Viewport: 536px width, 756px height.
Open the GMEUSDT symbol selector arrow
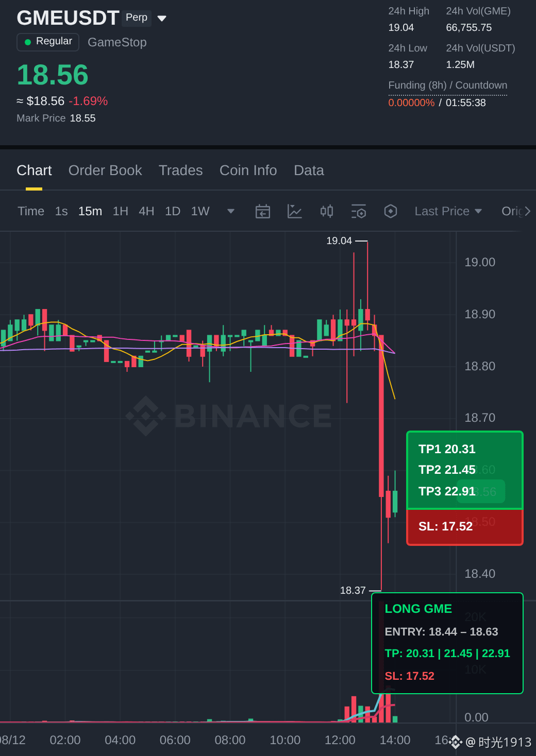tap(162, 19)
